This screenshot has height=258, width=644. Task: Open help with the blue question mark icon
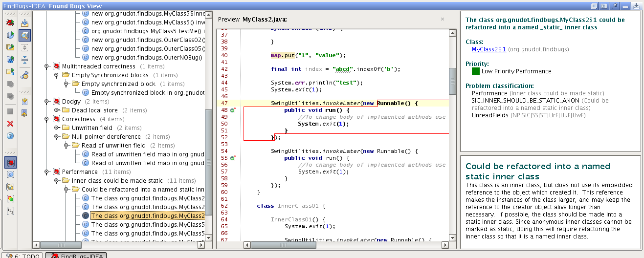pyautogui.click(x=10, y=136)
